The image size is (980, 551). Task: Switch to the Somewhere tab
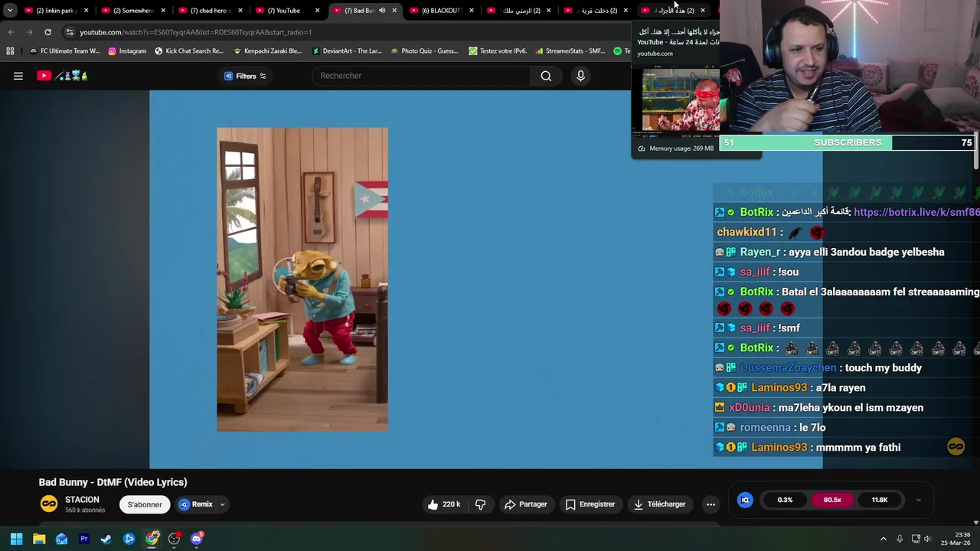pos(132,11)
